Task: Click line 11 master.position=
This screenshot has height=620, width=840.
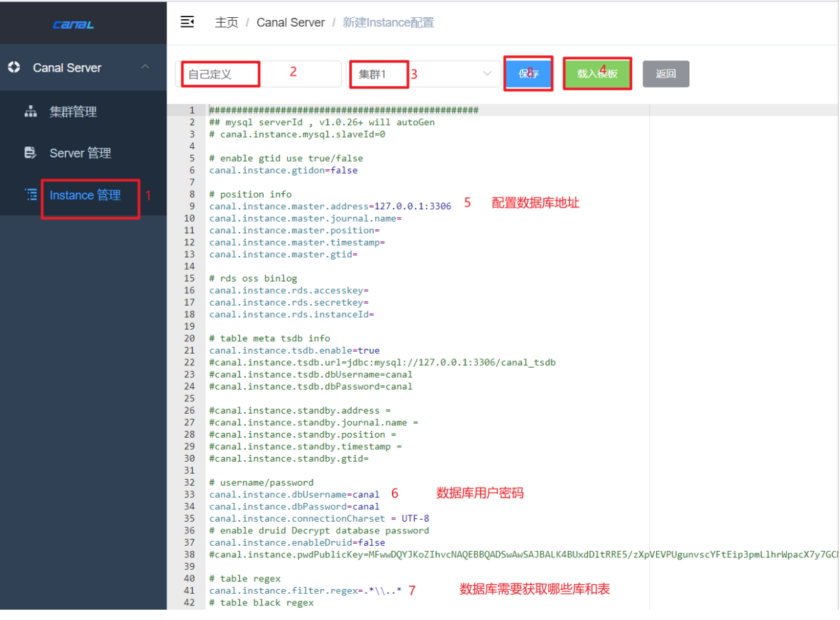Action: coord(295,231)
